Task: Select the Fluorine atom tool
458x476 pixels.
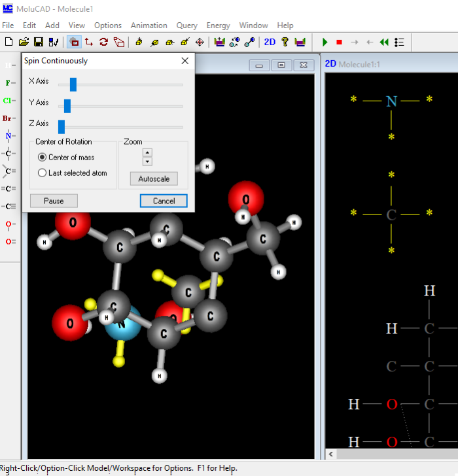Action: pyautogui.click(x=9, y=83)
